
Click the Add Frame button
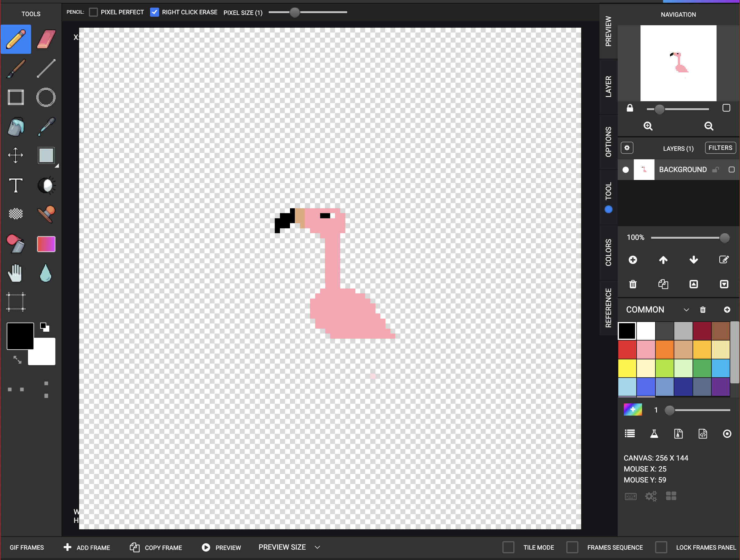pos(87,547)
